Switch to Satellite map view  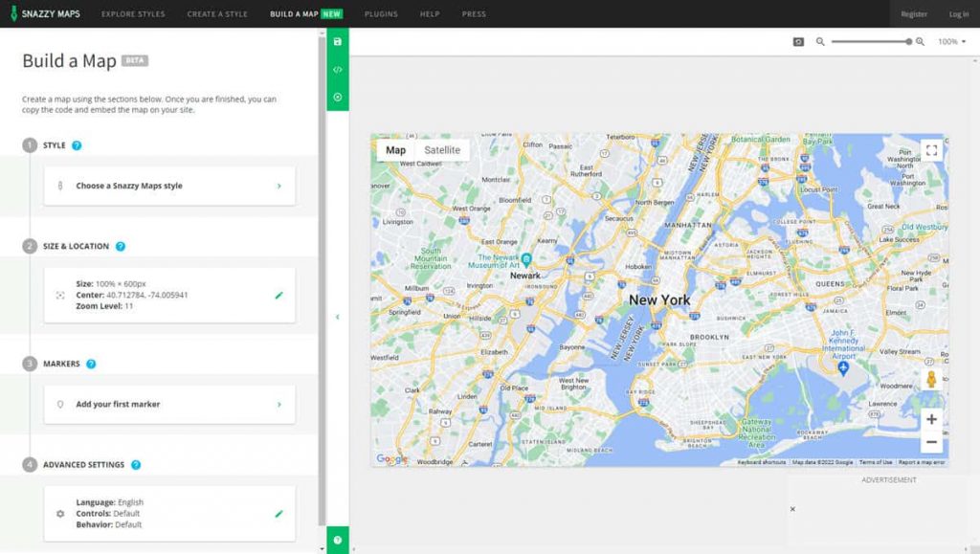tap(442, 150)
